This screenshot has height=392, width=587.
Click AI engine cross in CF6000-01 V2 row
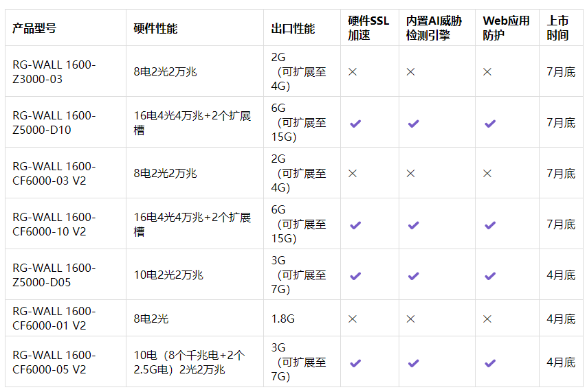(x=410, y=319)
